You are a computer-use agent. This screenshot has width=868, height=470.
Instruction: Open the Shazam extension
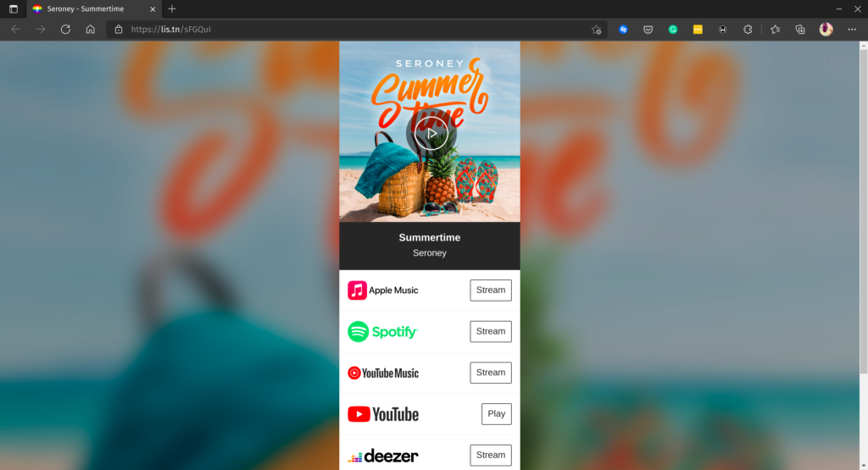click(x=623, y=30)
